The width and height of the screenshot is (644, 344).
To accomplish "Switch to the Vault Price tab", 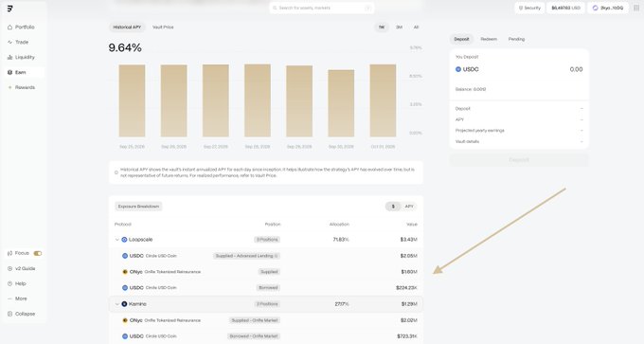I will pyautogui.click(x=163, y=27).
